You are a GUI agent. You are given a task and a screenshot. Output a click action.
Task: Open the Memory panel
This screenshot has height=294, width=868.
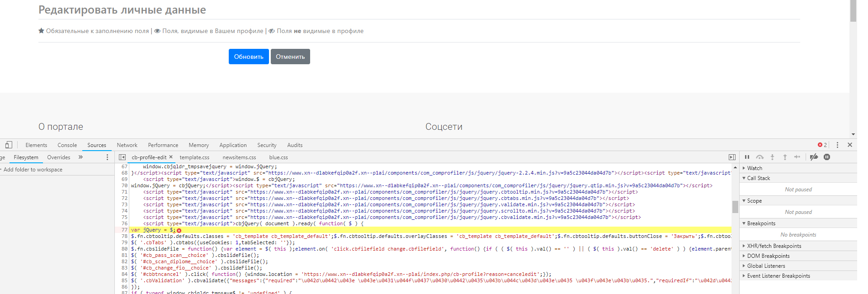point(199,145)
